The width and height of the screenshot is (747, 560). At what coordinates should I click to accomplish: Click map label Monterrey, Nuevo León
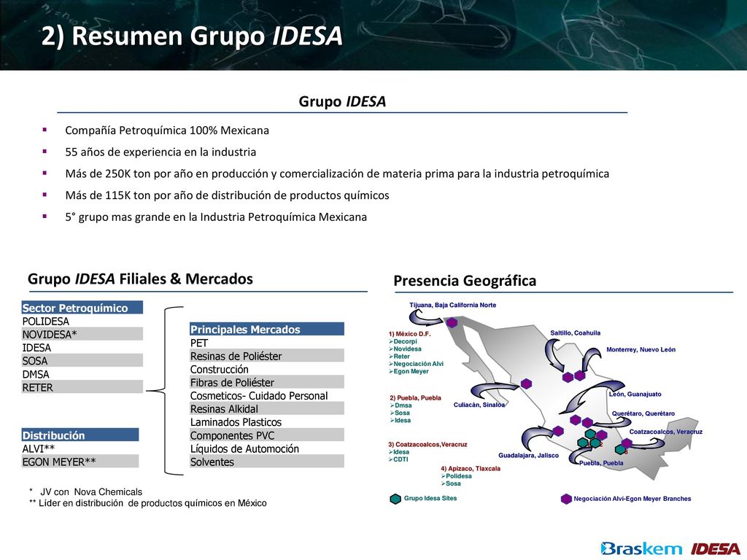(x=640, y=349)
